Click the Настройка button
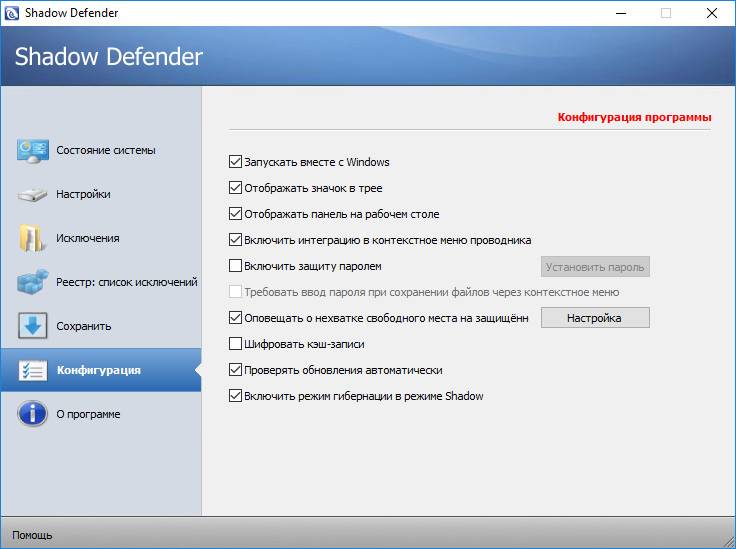736x549 pixels. 595,318
